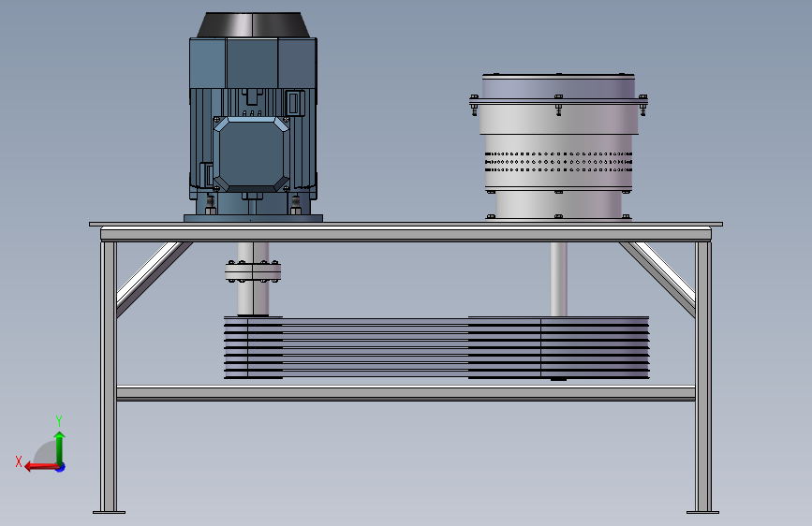Select the perforated band of the drum

point(558,162)
